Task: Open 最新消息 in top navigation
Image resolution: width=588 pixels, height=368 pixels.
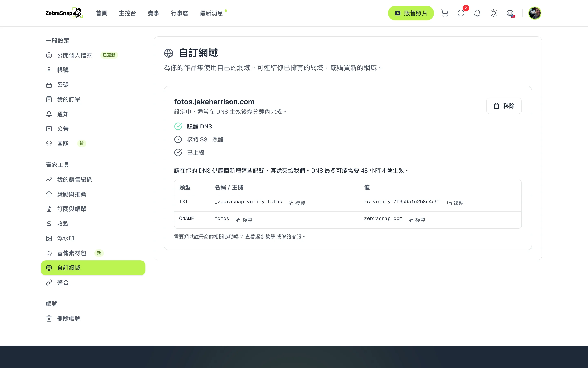Action: point(211,13)
